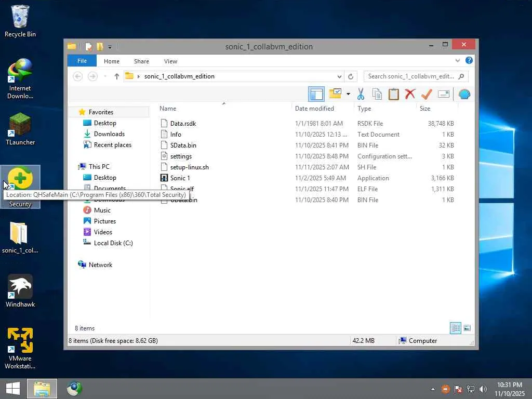Select the Recycle Bin desktop icon
532x399 pixels.
[20, 21]
